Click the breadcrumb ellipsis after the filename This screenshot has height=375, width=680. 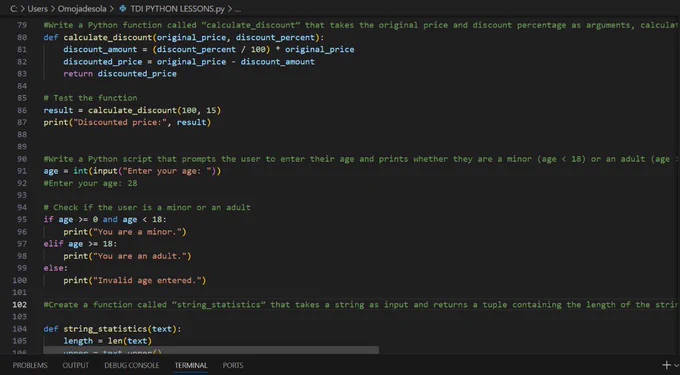(237, 9)
